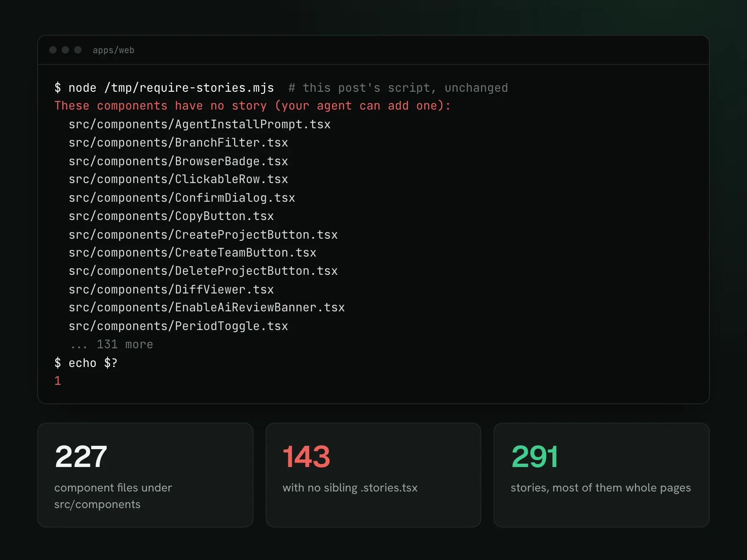The width and height of the screenshot is (747, 560).
Task: Select the DeleteProjectButton.tsx file path
Action: point(203,271)
